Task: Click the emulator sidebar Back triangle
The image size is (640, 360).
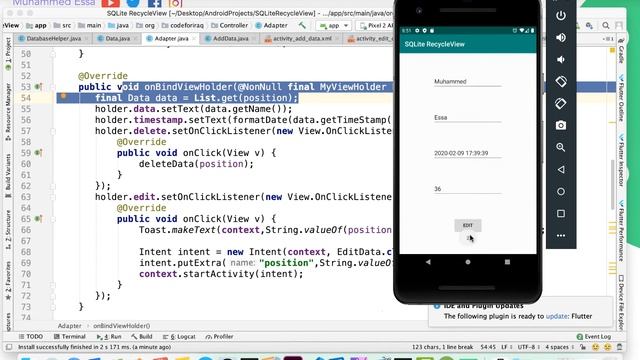Action: (x=561, y=169)
